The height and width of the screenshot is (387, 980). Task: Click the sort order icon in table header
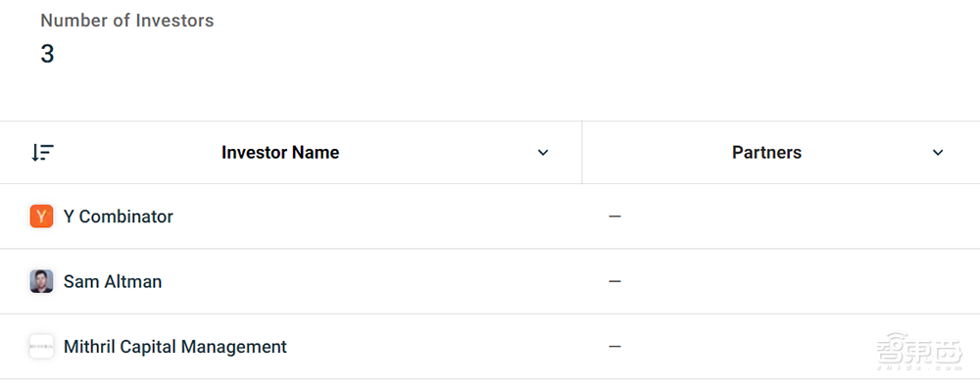click(42, 153)
